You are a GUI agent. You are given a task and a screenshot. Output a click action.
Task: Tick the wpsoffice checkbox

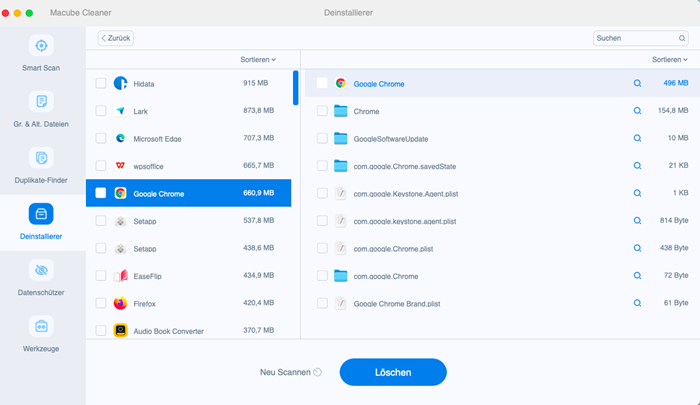coord(101,166)
